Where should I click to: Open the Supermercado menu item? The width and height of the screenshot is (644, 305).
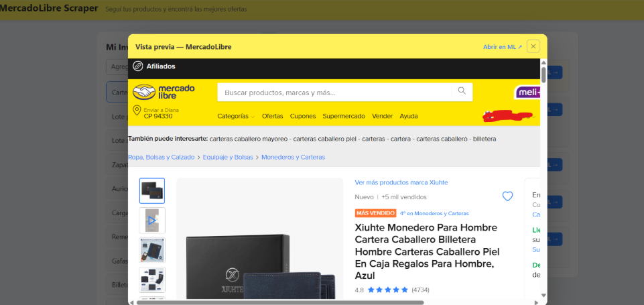(344, 117)
